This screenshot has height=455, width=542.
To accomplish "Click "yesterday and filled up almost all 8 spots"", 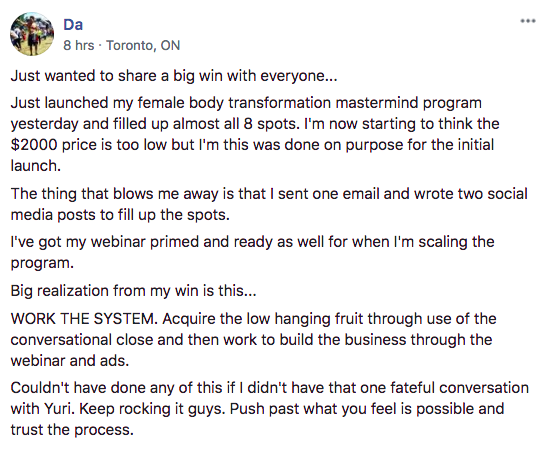I will point(155,124).
